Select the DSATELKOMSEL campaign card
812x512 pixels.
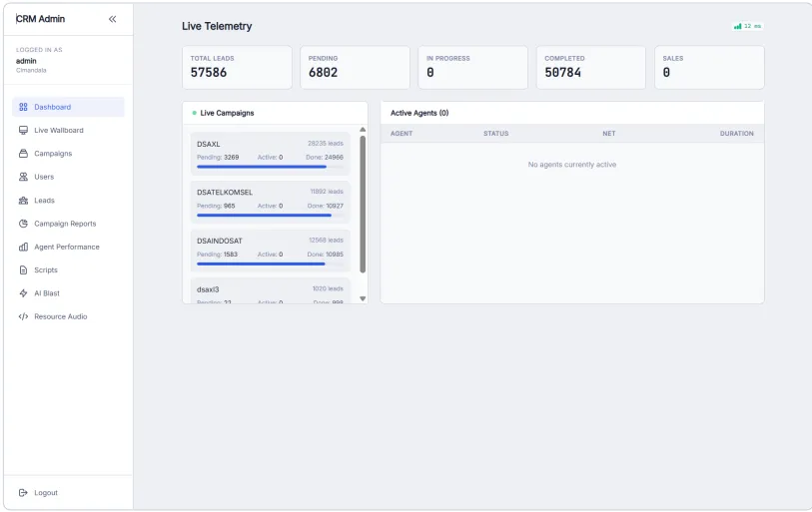(x=271, y=202)
